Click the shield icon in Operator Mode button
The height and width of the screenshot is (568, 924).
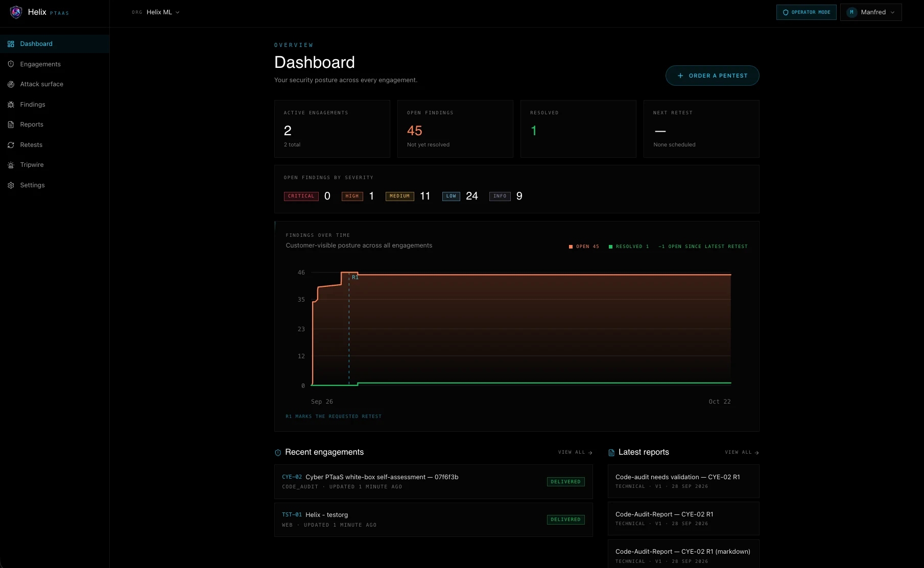[x=786, y=12]
